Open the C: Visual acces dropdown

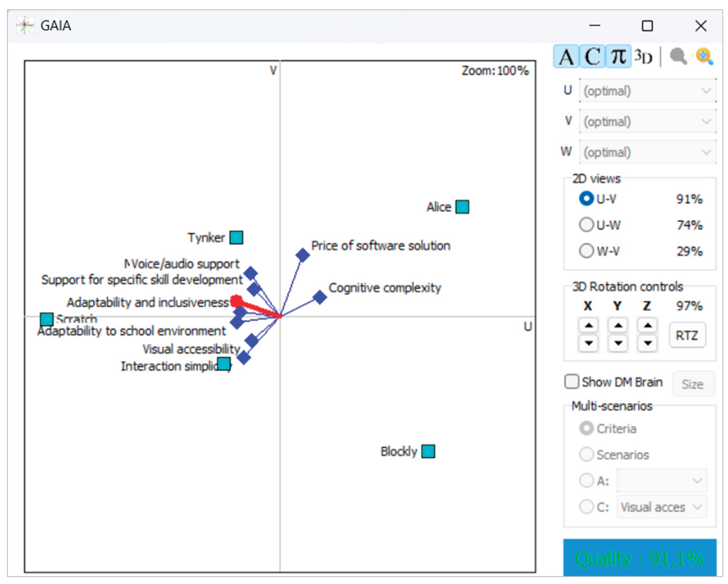[x=662, y=507]
